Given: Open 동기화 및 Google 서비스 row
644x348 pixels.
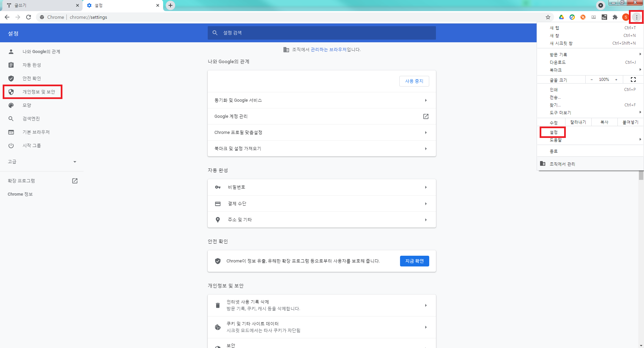Looking at the screenshot, I should [x=321, y=100].
